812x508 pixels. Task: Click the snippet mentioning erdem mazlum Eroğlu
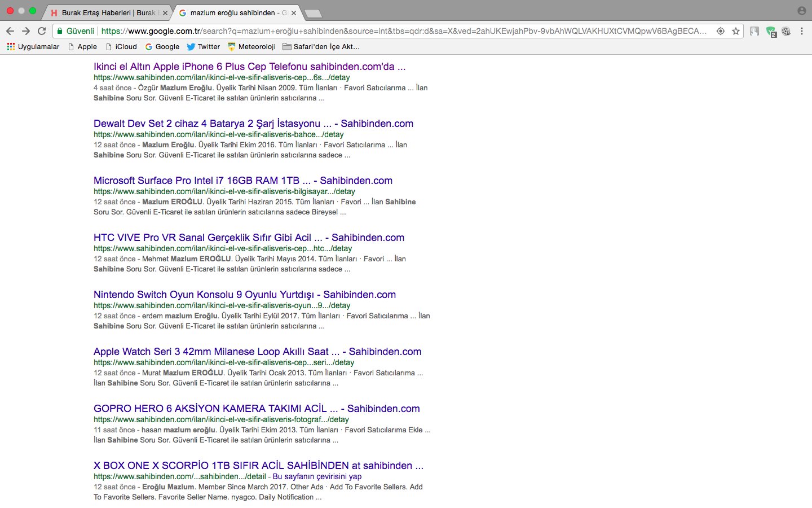[262, 321]
